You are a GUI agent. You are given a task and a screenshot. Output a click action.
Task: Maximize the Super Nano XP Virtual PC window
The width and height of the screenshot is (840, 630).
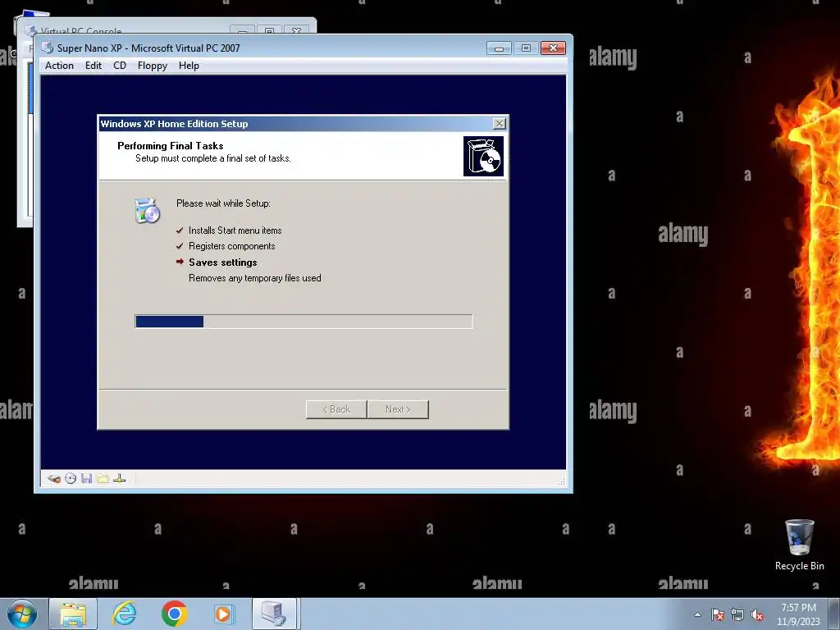coord(526,48)
